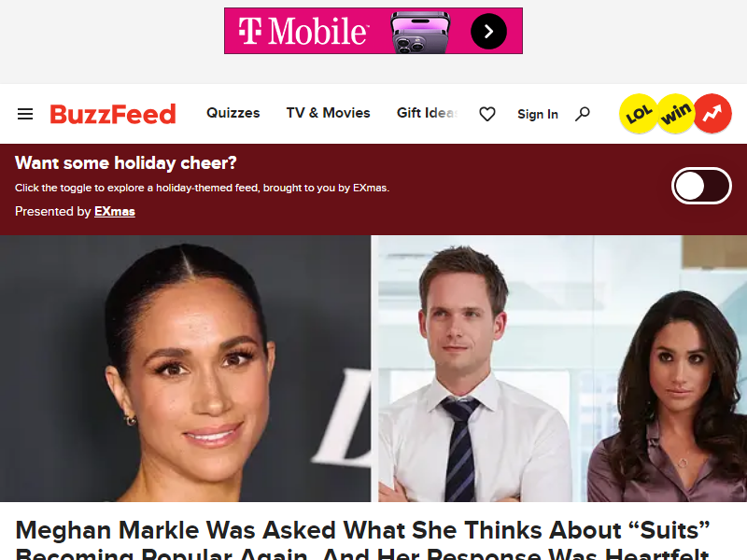The width and height of the screenshot is (747, 560).
Task: Click the arrow on the T-Mobile ad
Action: point(488,32)
